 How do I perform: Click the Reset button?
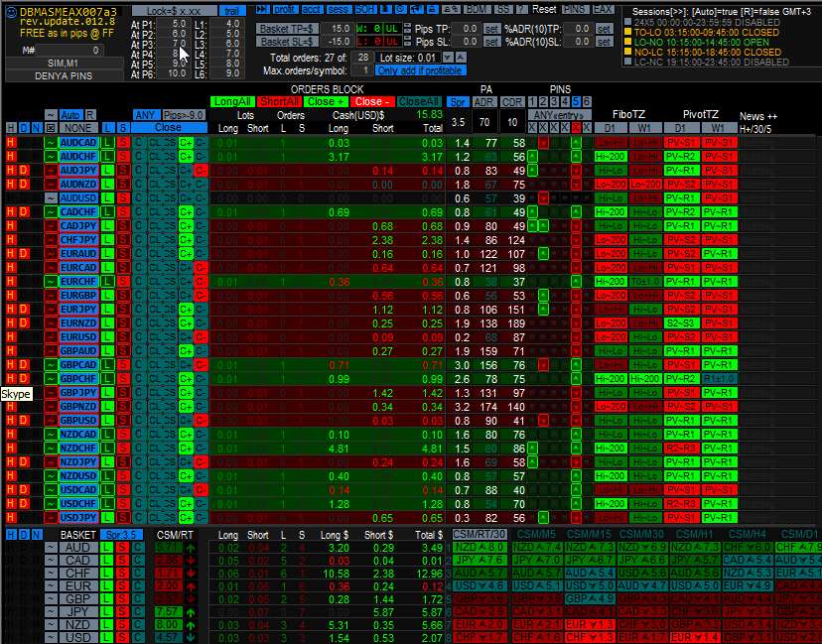click(545, 9)
